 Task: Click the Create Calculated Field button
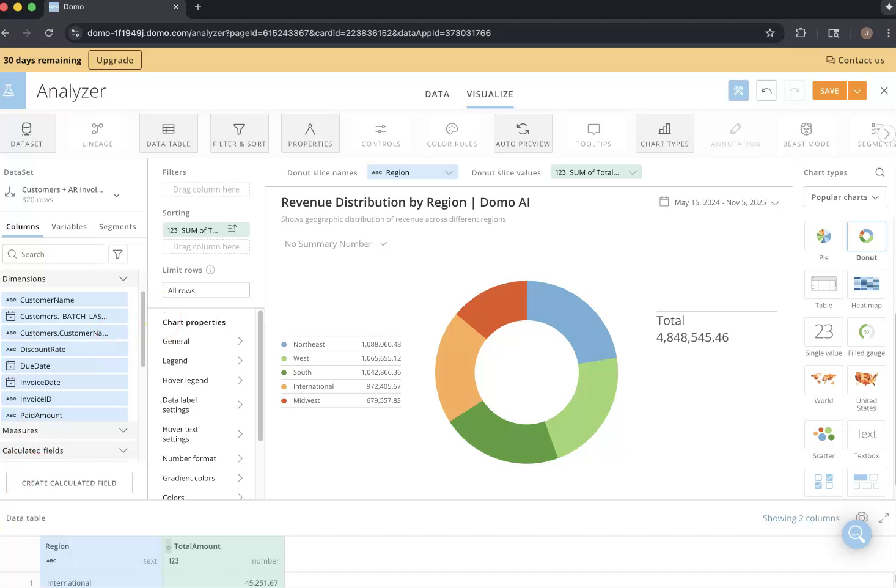(69, 483)
